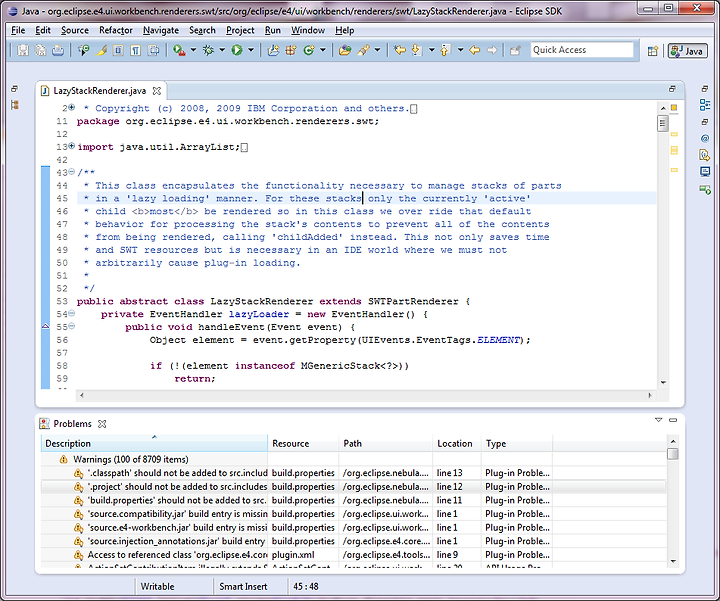Click the Print toolbar icon

(x=58, y=50)
